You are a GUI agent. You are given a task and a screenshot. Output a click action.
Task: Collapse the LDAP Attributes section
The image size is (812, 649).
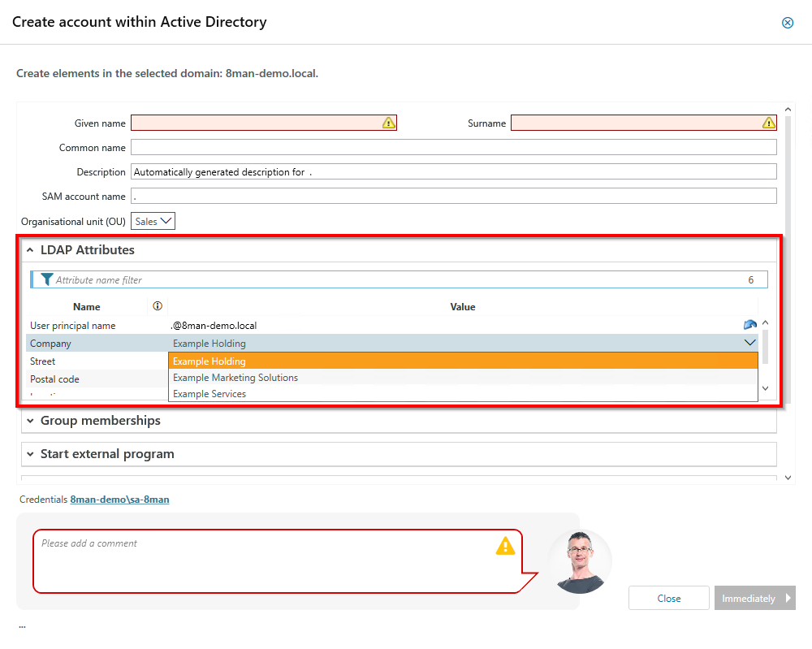coord(30,249)
